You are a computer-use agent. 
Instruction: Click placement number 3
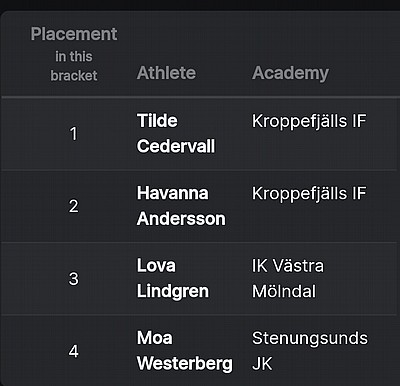coord(74,279)
